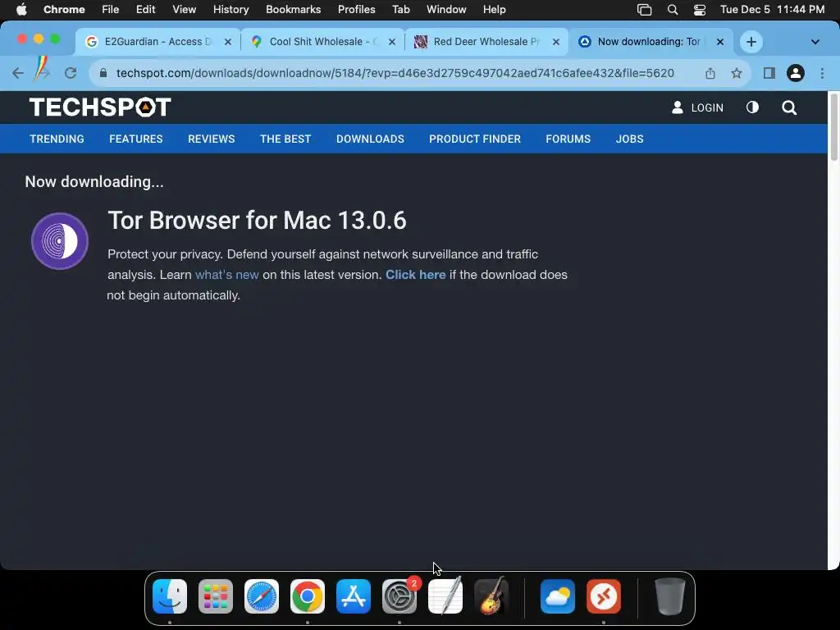
Task: Open the Help menu
Action: click(x=494, y=10)
